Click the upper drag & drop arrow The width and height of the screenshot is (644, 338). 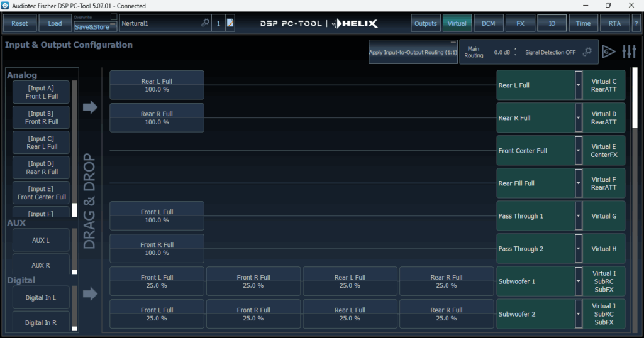(90, 107)
